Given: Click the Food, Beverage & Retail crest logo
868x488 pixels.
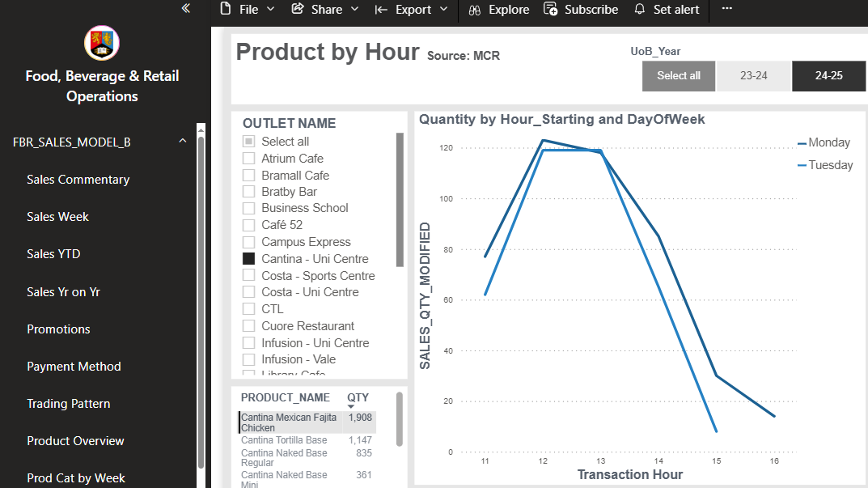Looking at the screenshot, I should click(101, 44).
